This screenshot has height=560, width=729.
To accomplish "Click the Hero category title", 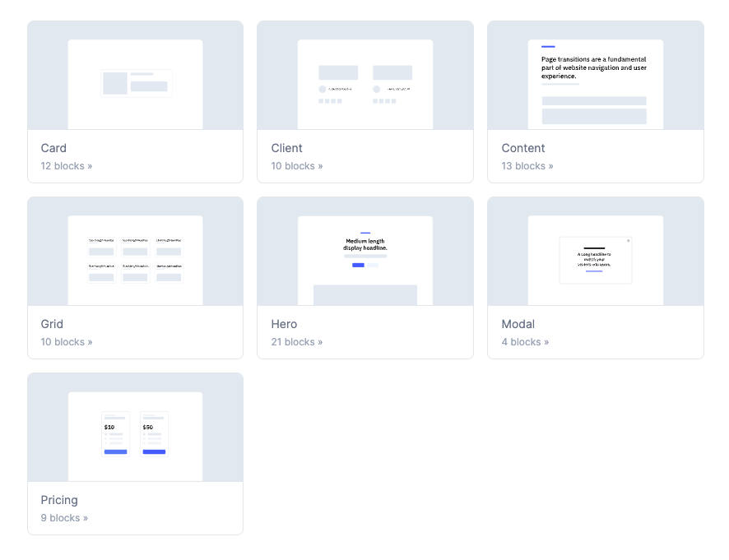I will [284, 324].
